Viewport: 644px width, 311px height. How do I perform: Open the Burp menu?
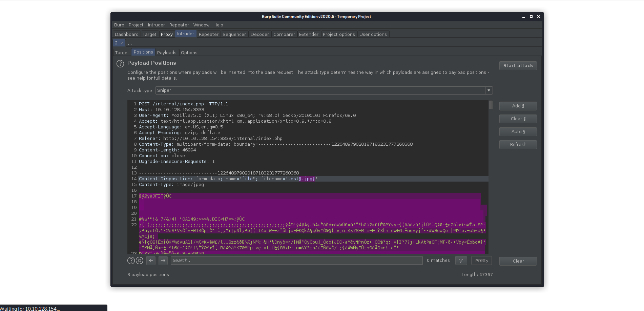pyautogui.click(x=119, y=25)
